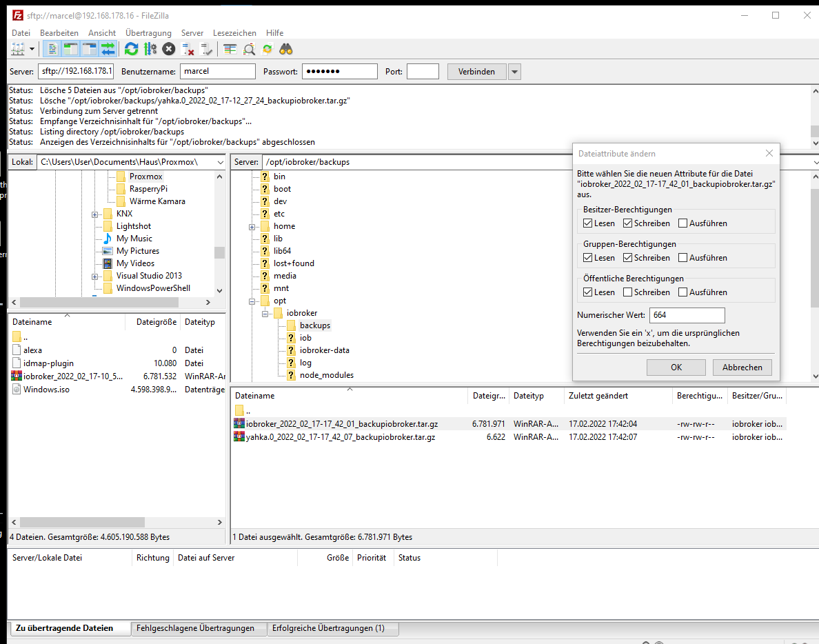Click the idmap-plugin file icon
The height and width of the screenshot is (644, 819).
click(x=17, y=363)
